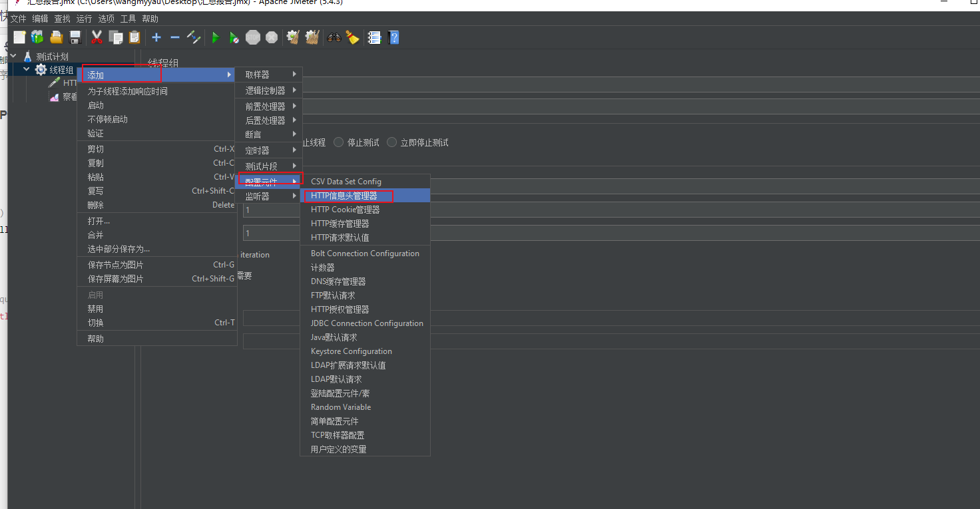Choose 禁用 in context menu
The height and width of the screenshot is (509, 980).
tap(157, 309)
